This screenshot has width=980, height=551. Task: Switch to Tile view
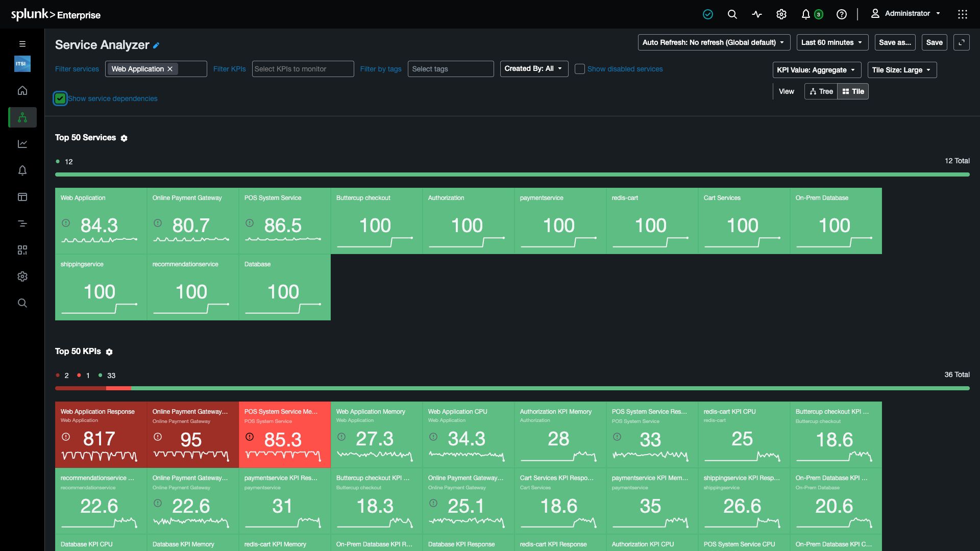tap(853, 91)
